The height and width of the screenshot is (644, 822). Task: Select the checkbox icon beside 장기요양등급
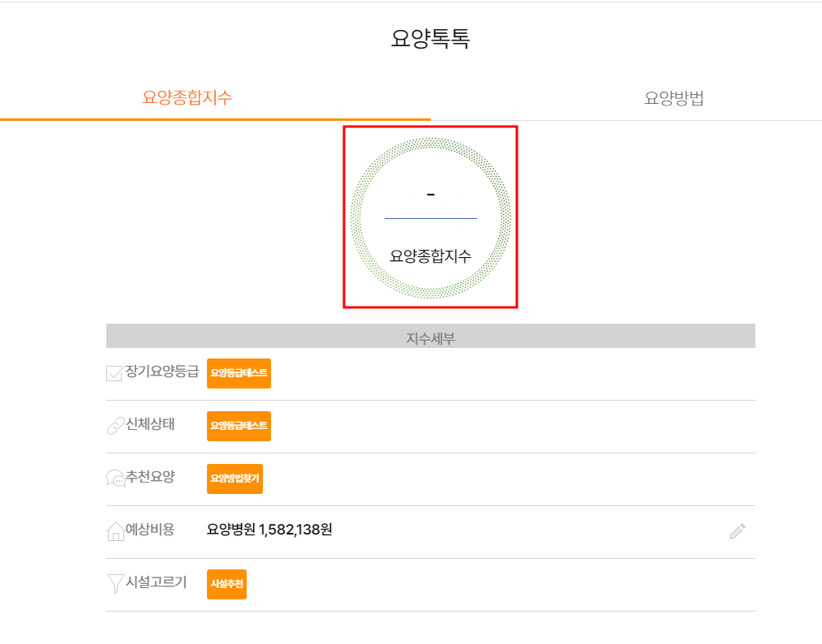114,373
